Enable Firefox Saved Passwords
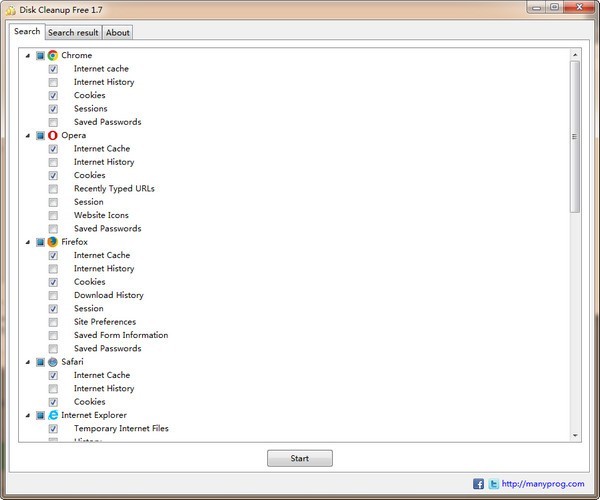Viewport: 600px width, 500px height. pos(53,349)
